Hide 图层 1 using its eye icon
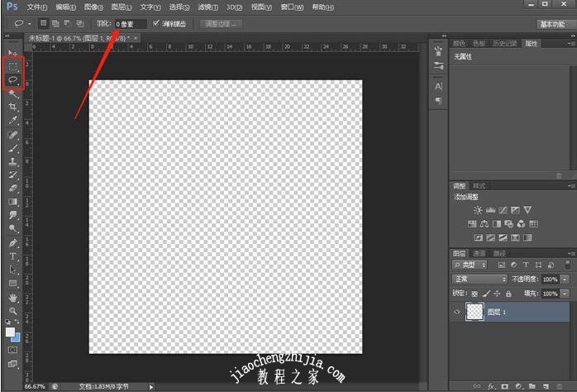 [x=457, y=311]
